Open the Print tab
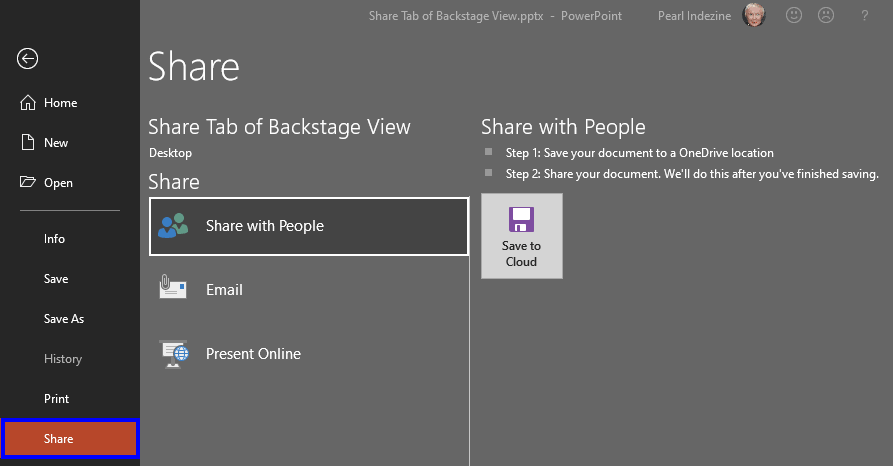 (69, 398)
